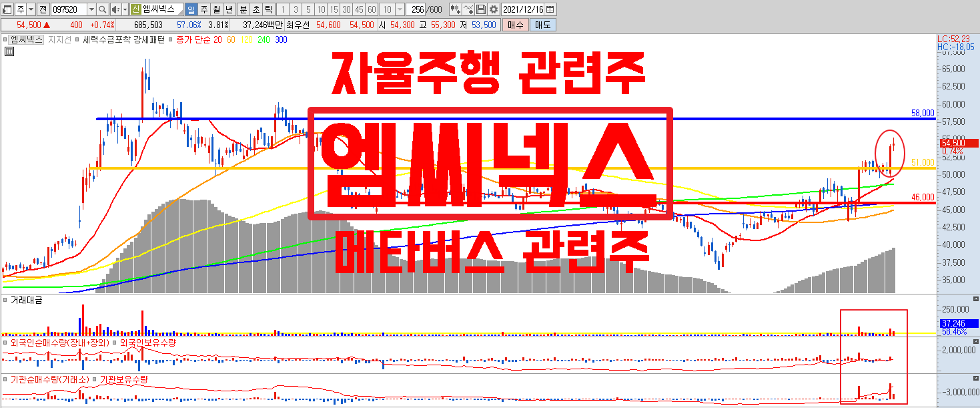
Task: Choose first interval button 10
Action: [321, 9]
